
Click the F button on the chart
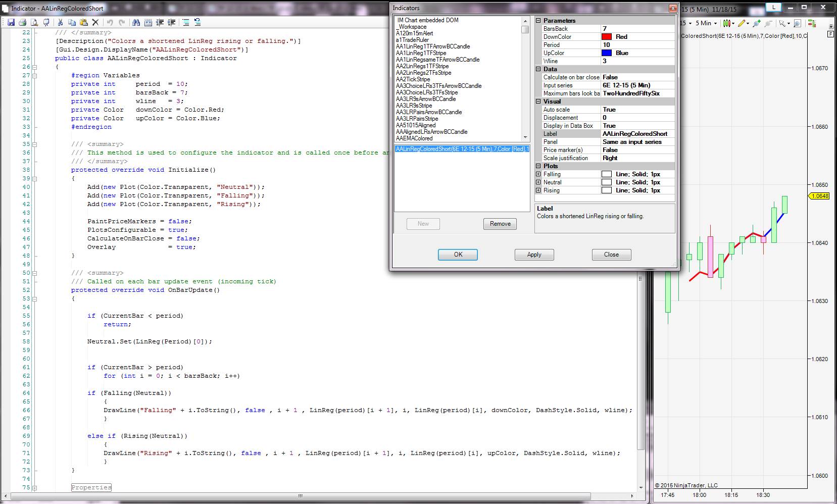coord(831,34)
